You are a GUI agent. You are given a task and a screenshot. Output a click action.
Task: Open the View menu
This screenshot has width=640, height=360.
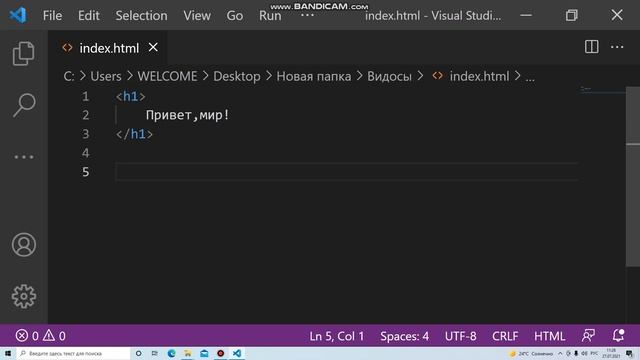pos(197,16)
